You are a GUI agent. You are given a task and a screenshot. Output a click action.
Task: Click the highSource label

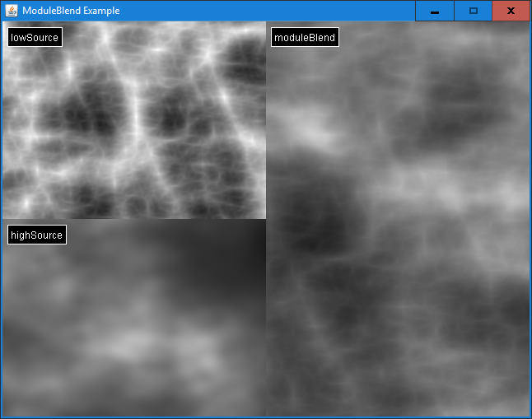point(36,235)
